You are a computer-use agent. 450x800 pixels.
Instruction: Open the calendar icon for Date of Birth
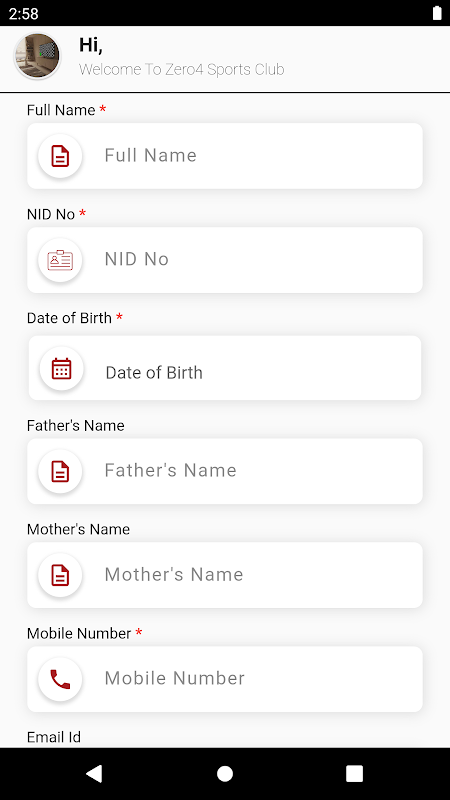pyautogui.click(x=61, y=368)
